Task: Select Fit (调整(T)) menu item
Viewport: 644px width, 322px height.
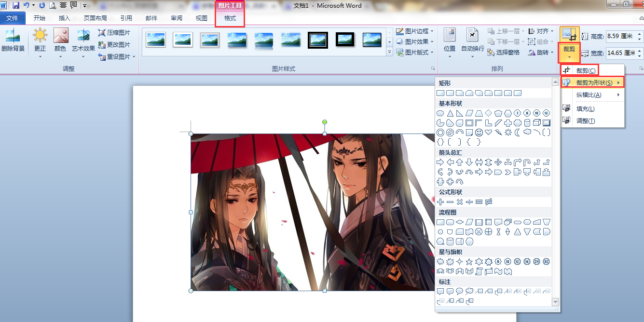Action: (593, 121)
